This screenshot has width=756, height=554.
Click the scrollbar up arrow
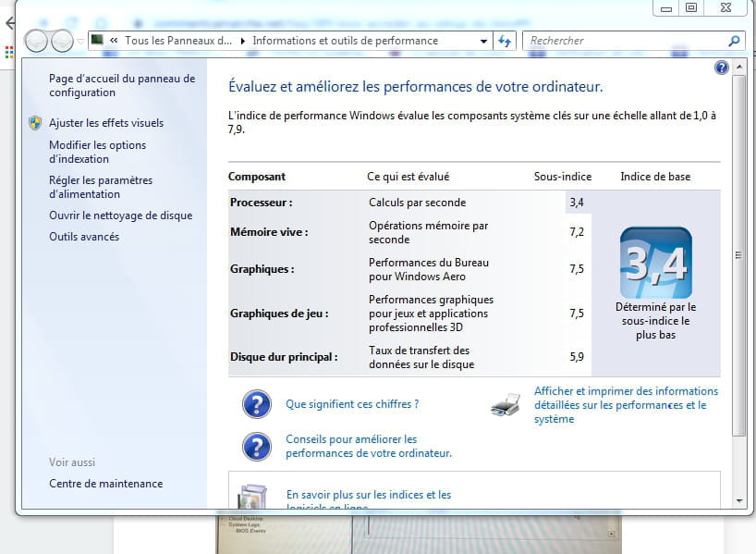click(x=739, y=66)
